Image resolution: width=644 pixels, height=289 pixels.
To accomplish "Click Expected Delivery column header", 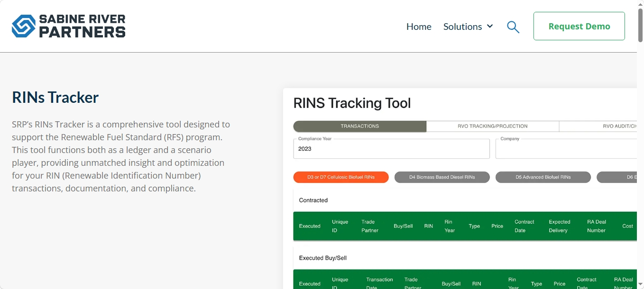I will pyautogui.click(x=560, y=226).
